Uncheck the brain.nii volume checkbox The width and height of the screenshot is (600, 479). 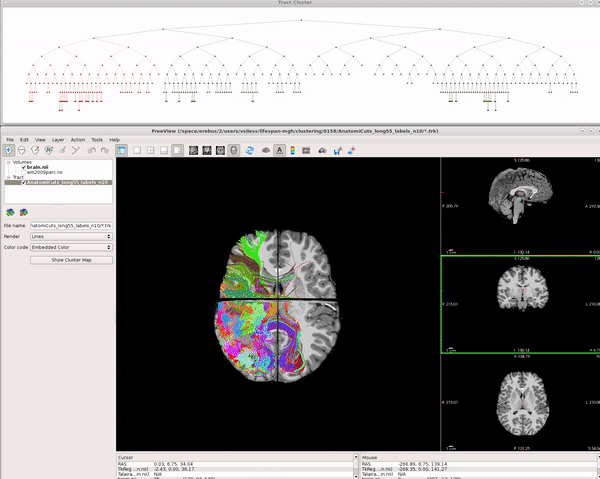click(24, 167)
